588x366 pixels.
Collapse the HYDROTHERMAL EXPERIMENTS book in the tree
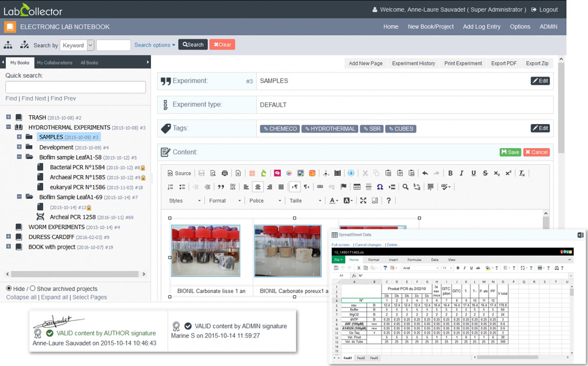click(8, 127)
